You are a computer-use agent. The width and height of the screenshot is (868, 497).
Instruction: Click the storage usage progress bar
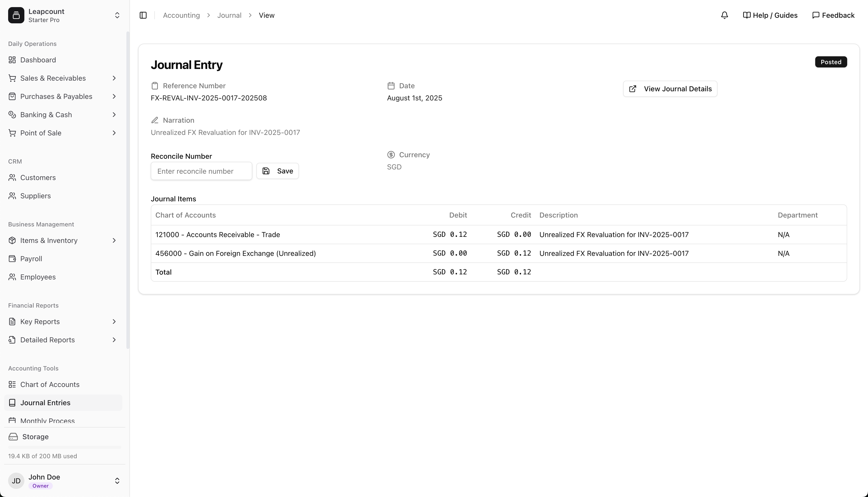pos(64,447)
